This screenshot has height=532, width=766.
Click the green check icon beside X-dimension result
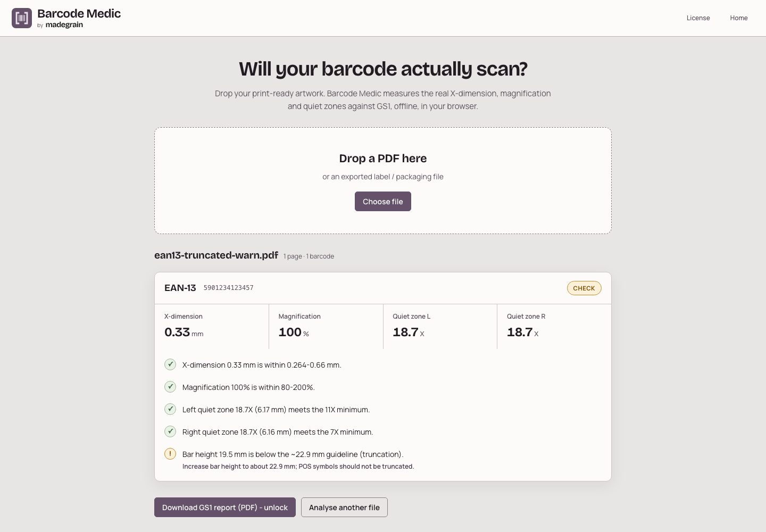click(x=170, y=364)
